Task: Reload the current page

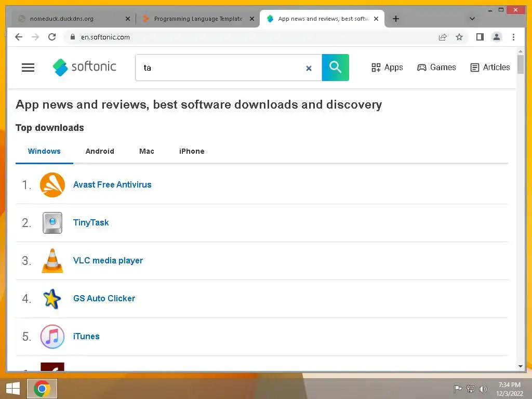Action: click(52, 37)
